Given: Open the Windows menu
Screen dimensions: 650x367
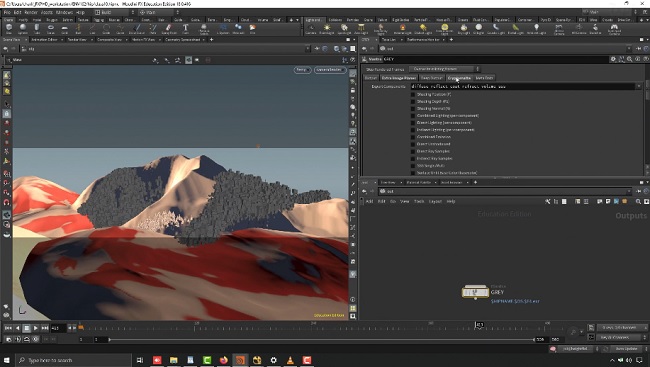Looking at the screenshot, I should tap(64, 12).
